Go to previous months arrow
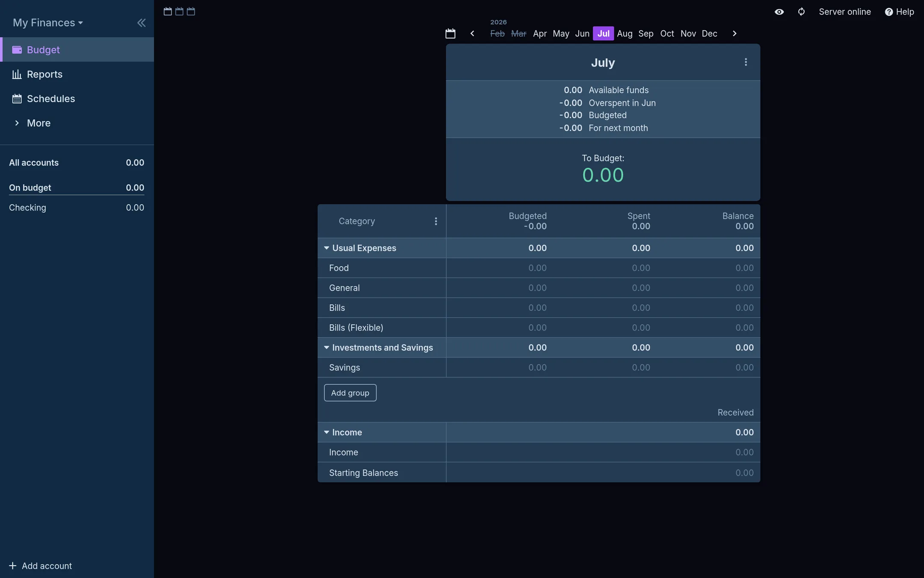 (472, 33)
